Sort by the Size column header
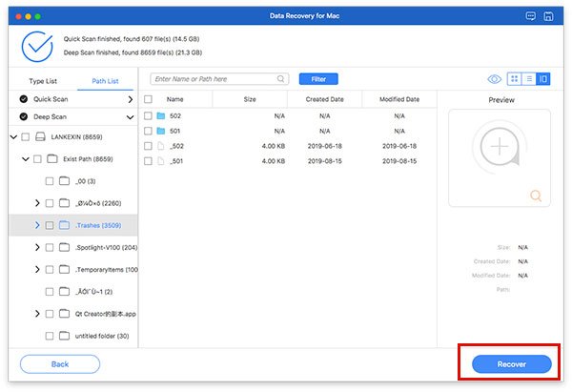Viewport: 572px width, 392px height. [x=250, y=99]
